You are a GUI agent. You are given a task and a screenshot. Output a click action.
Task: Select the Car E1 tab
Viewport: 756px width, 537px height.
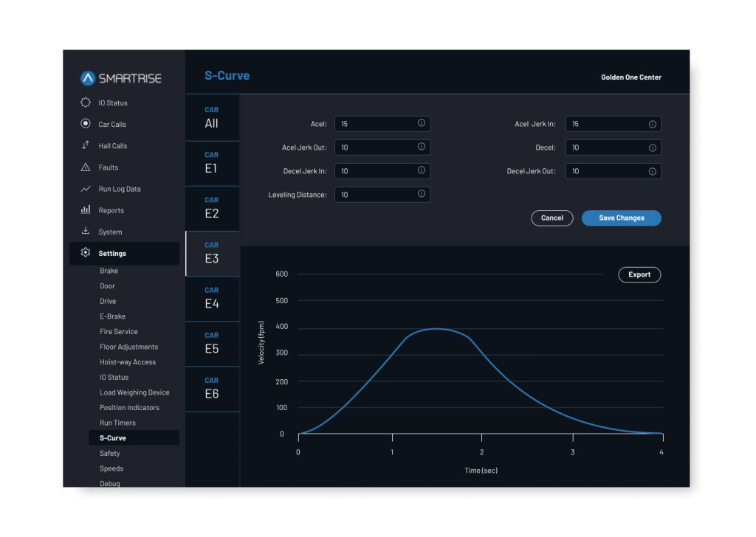tap(212, 163)
